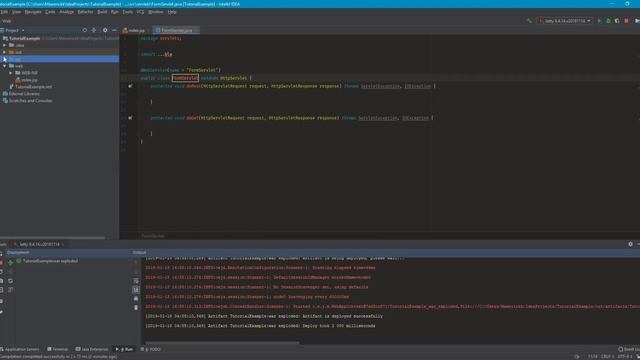Click the highlighted FormServlet class name
The image size is (640, 360).
[185, 78]
